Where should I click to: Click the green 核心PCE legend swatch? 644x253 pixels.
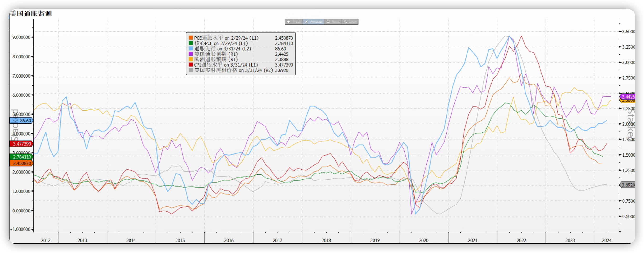pyautogui.click(x=191, y=43)
